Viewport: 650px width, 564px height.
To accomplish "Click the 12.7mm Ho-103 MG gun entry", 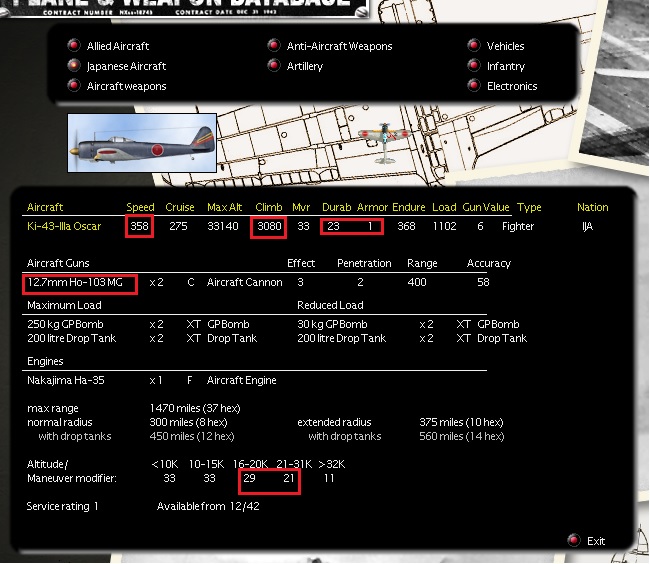I will (x=75, y=282).
